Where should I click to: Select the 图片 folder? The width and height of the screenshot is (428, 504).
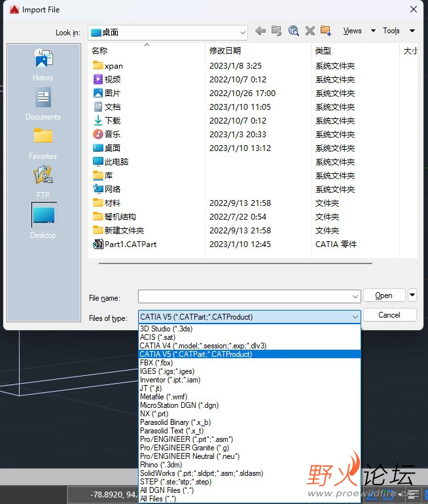tap(107, 93)
